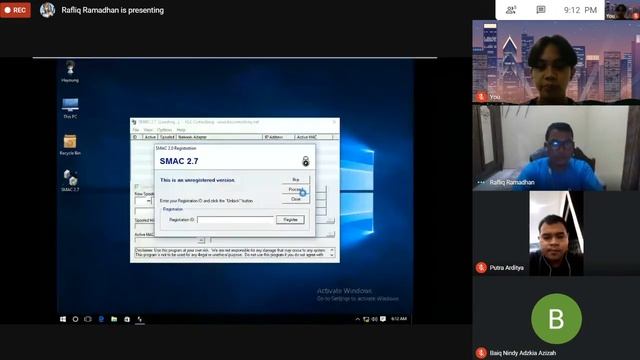Screen dimensions: 640x360
Task: Select Rafliq Ramadhan's video tile
Action: point(556,148)
